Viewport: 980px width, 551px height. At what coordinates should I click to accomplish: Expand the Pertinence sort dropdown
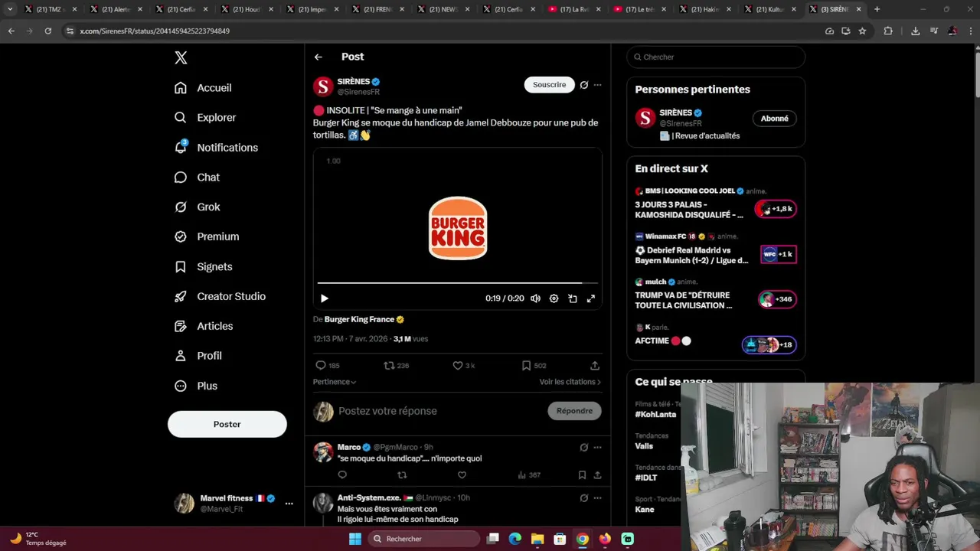(x=335, y=382)
